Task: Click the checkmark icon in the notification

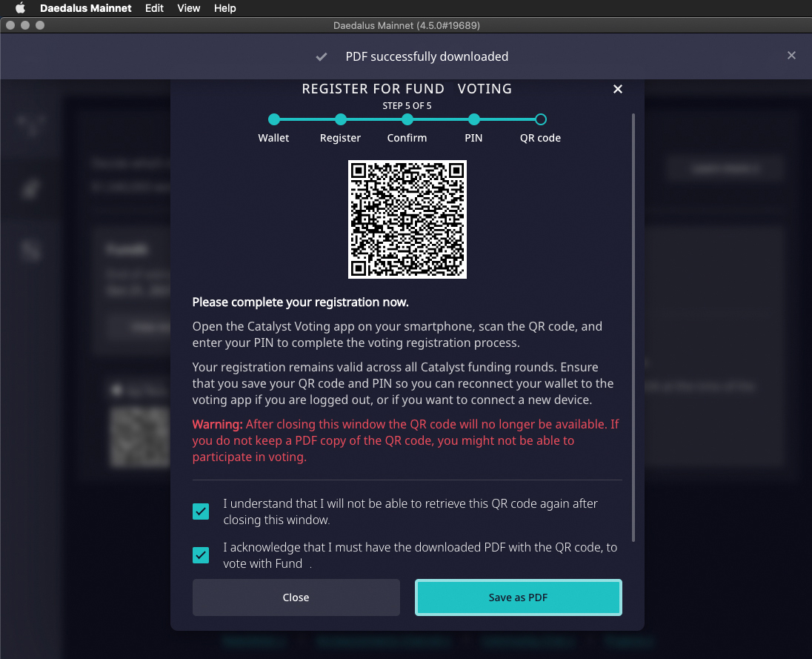Action: (x=322, y=56)
